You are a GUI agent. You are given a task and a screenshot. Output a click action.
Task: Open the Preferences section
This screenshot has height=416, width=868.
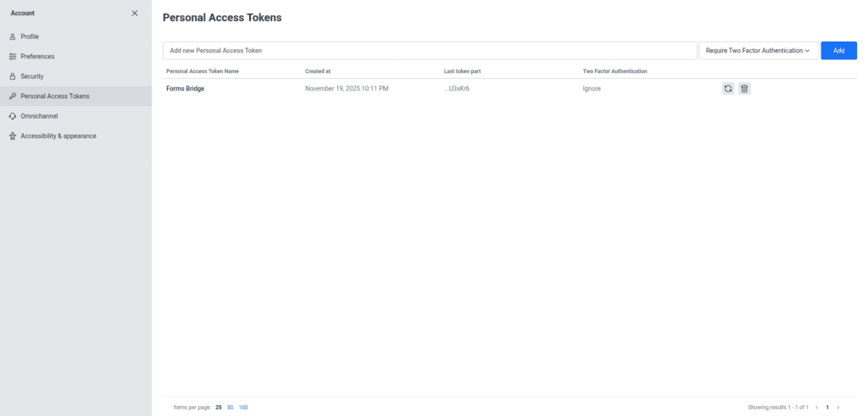[75, 57]
